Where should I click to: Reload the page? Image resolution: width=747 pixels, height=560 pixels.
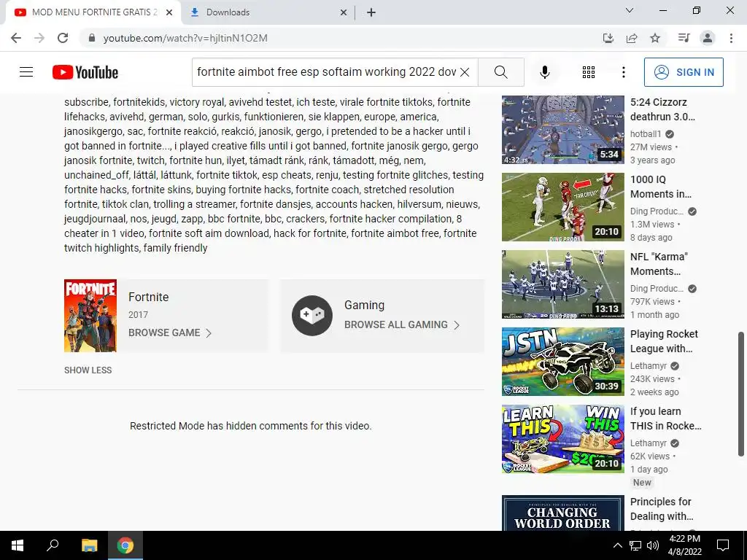[x=63, y=38]
